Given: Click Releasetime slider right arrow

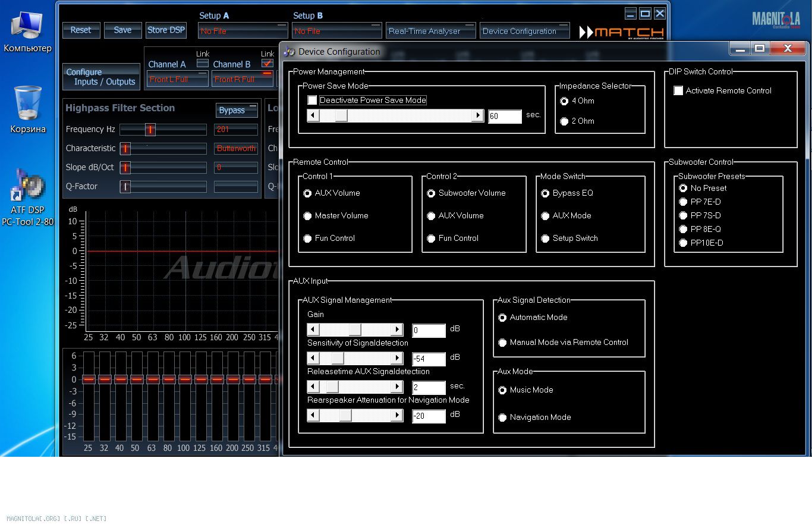Looking at the screenshot, I should click(x=396, y=387).
